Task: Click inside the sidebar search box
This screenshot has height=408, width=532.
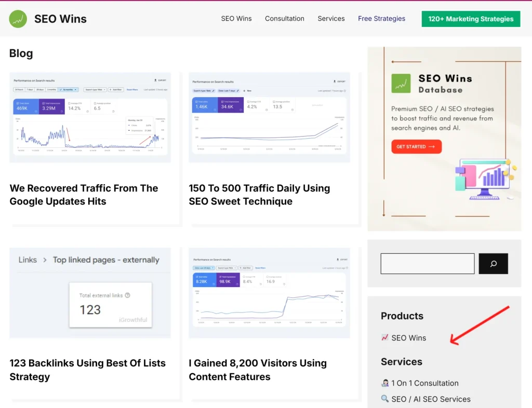Action: coord(427,264)
